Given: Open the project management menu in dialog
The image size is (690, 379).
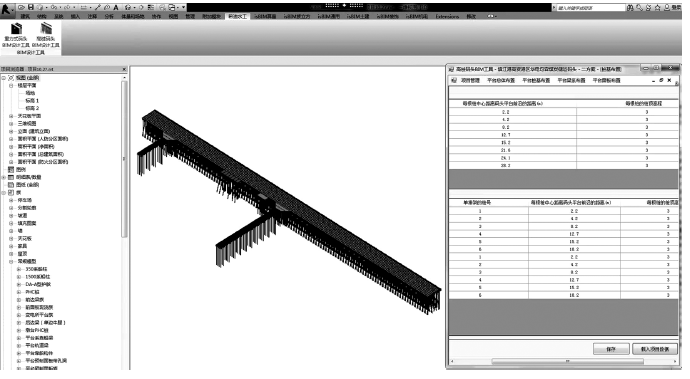Looking at the screenshot, I should click(470, 81).
